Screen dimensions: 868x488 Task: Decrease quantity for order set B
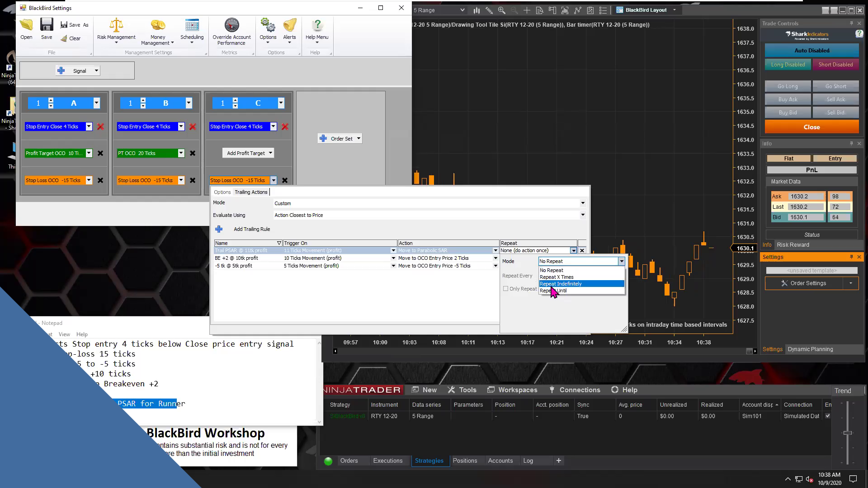143,106
